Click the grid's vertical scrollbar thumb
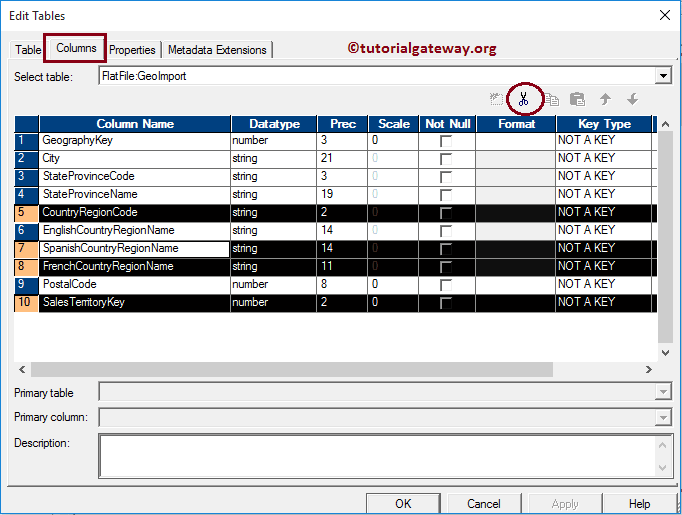This screenshot has width=682, height=515. 665,237
